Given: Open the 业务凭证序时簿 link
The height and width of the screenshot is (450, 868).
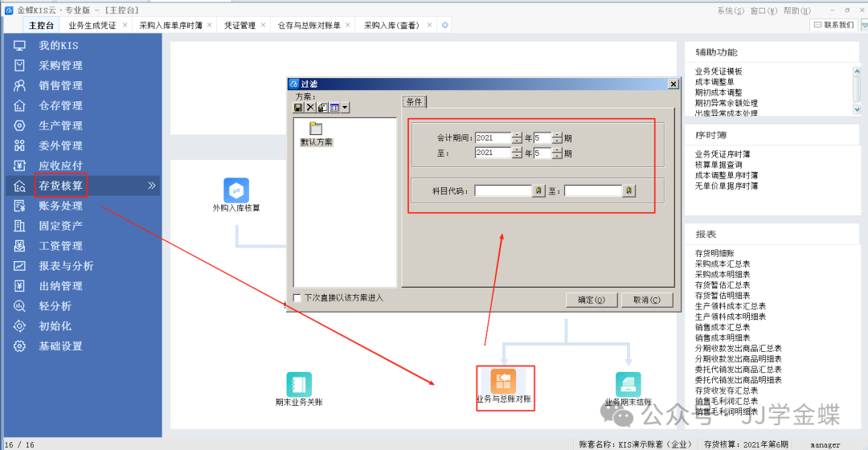Looking at the screenshot, I should pyautogui.click(x=723, y=154).
